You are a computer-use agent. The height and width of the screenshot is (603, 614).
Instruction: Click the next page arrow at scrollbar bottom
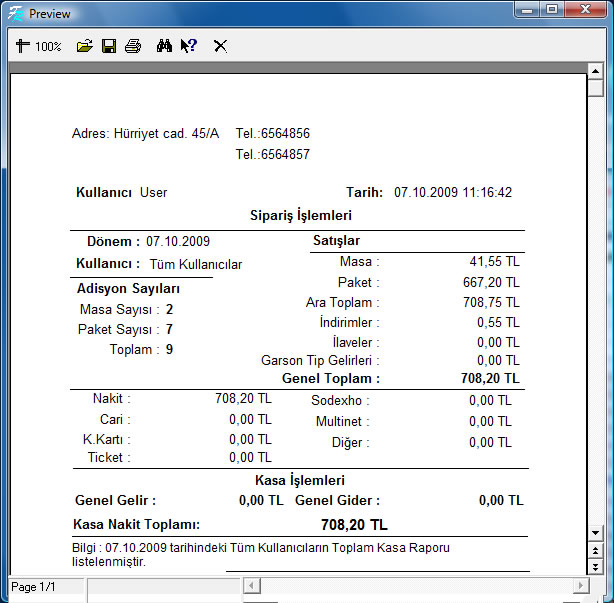click(596, 566)
